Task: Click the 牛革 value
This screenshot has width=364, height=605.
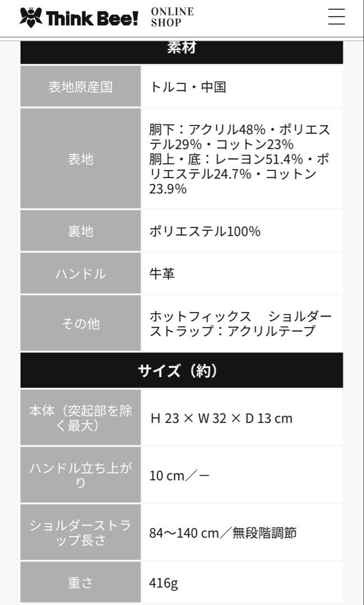Action: 162,274
